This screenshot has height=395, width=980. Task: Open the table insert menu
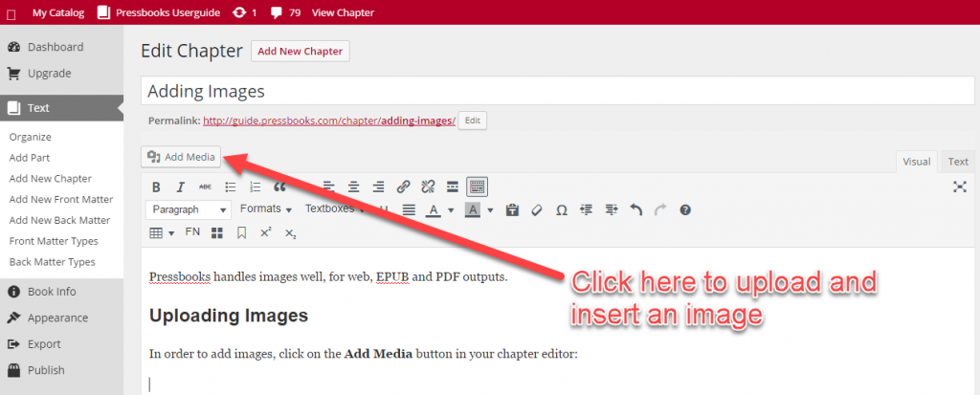click(x=162, y=233)
